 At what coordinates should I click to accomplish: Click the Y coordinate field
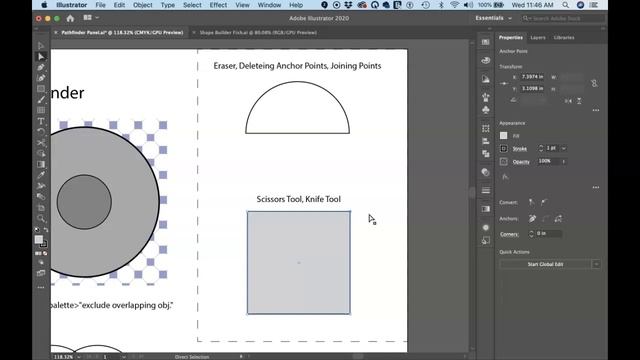click(x=532, y=88)
